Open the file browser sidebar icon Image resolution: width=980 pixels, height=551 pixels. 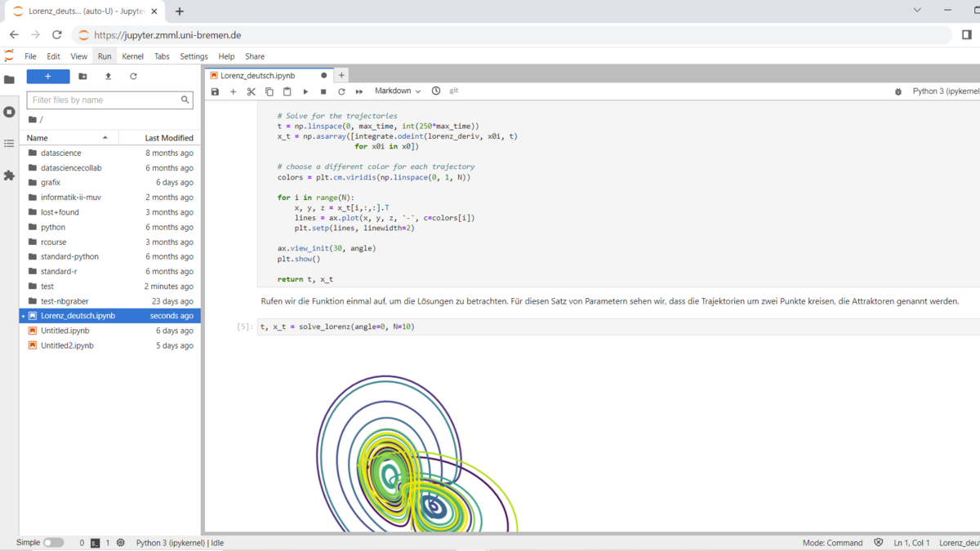[x=9, y=80]
